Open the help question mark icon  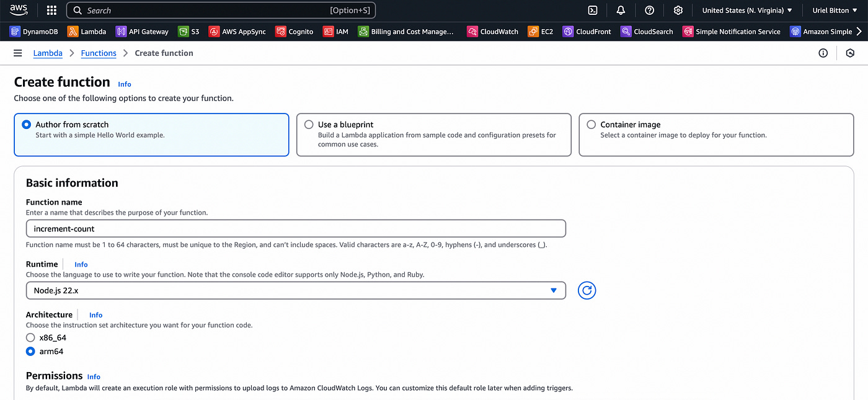pos(649,11)
